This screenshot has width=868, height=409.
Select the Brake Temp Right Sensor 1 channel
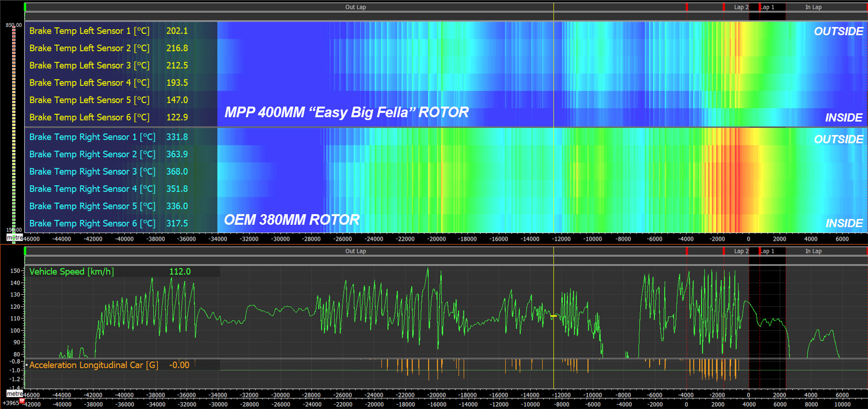pyautogui.click(x=92, y=137)
